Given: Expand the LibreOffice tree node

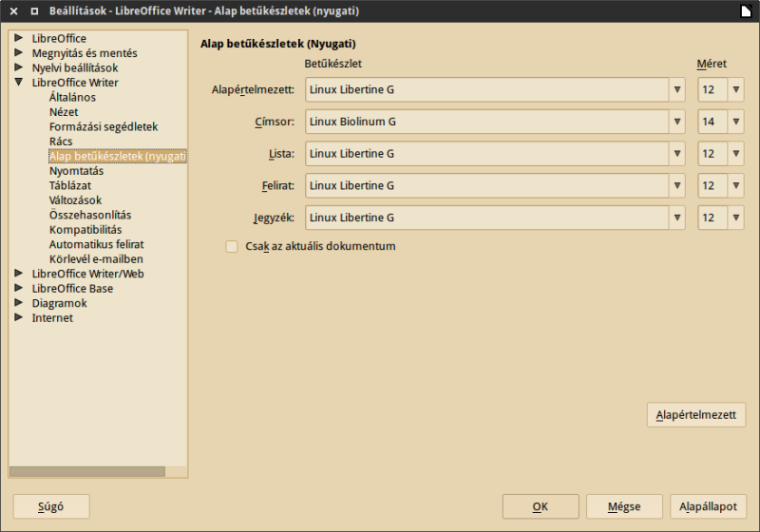Looking at the screenshot, I should coord(19,37).
